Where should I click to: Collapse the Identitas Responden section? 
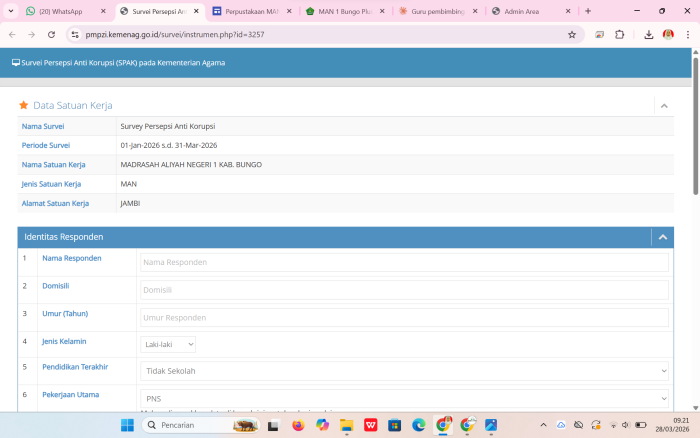pos(662,237)
